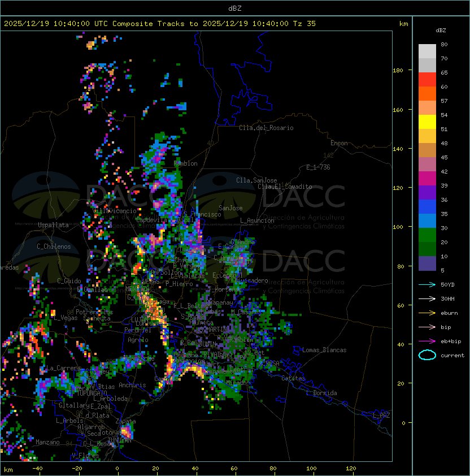Image resolution: width=470 pixels, height=476 pixels.
Task: Click the cyan 'current' ellipse legend symbol
Action: point(427,355)
